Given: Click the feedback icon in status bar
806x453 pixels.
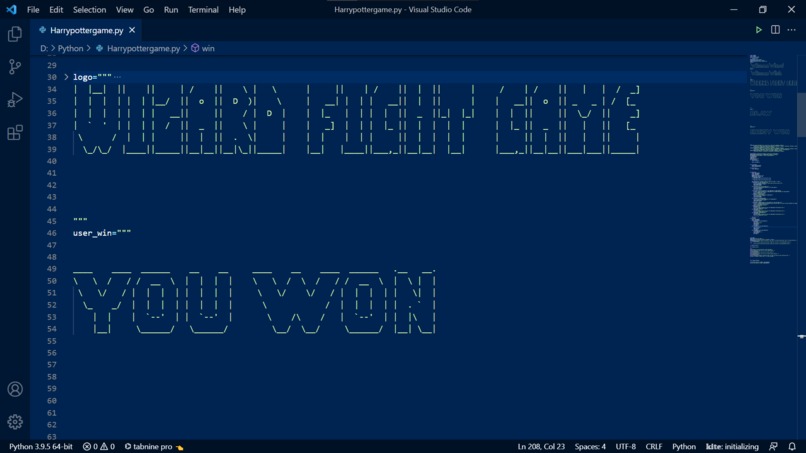Looking at the screenshot, I should [773, 446].
